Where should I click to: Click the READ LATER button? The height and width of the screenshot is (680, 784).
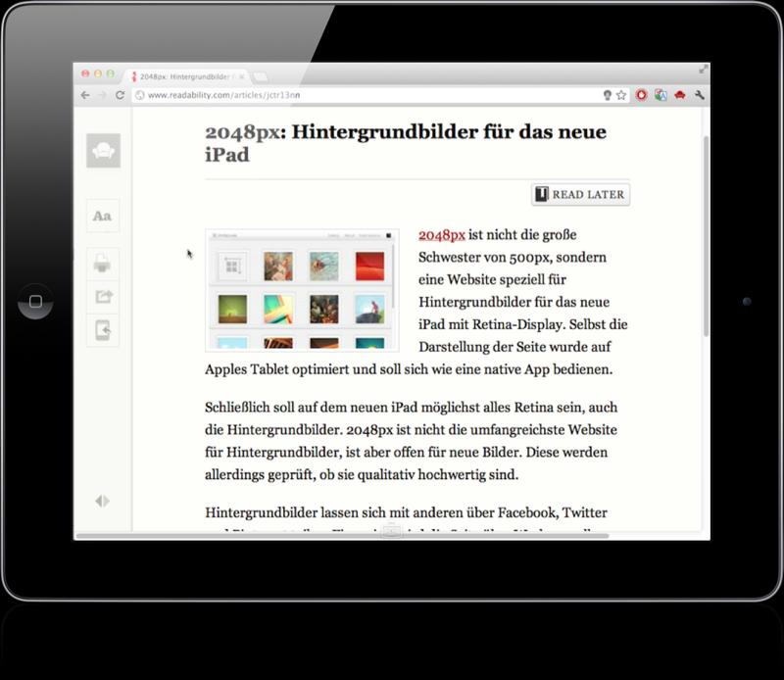point(580,195)
